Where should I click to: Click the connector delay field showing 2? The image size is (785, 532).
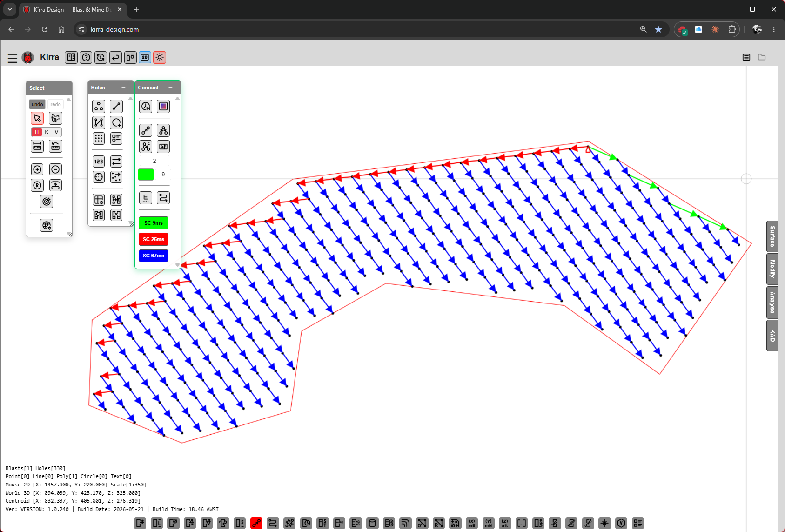point(154,161)
